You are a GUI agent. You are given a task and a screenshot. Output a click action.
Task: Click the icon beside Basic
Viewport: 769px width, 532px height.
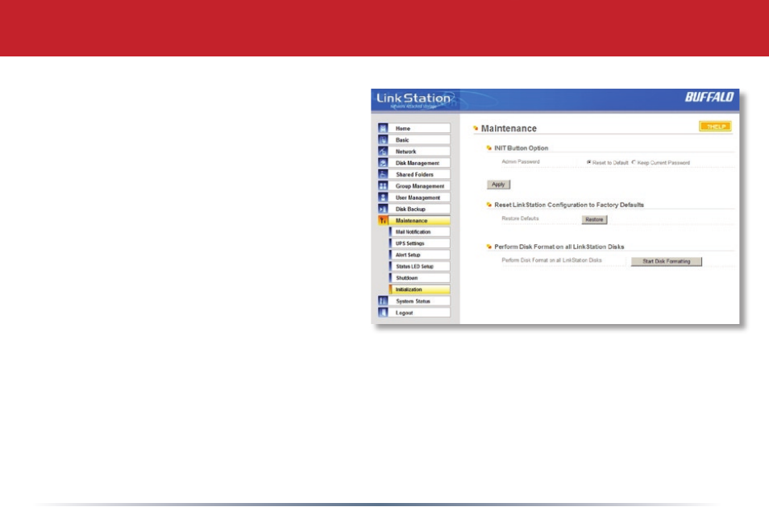pos(383,139)
